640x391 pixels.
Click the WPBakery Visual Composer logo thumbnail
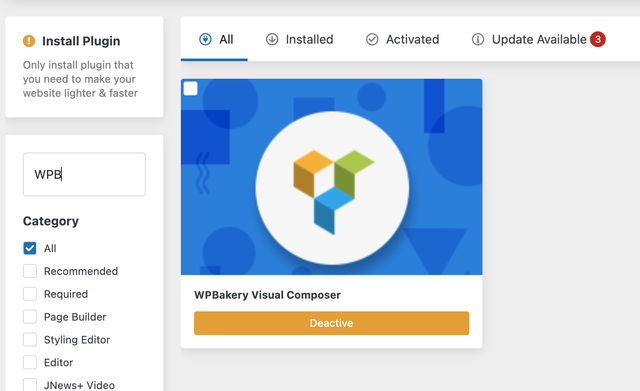click(331, 177)
